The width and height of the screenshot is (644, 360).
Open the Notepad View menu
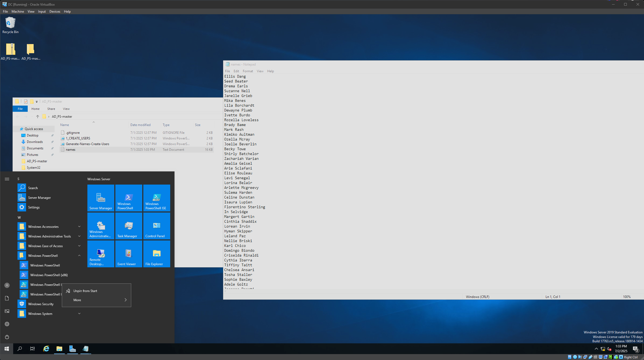[260, 71]
